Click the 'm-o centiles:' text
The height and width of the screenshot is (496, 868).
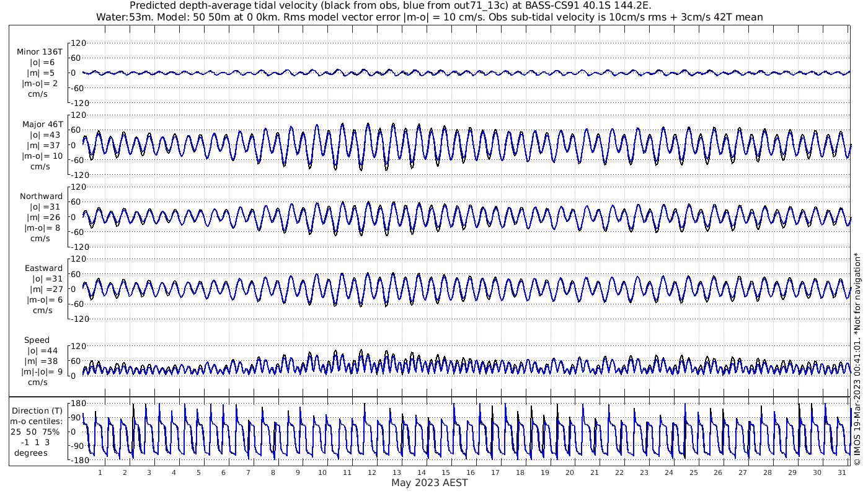38,421
